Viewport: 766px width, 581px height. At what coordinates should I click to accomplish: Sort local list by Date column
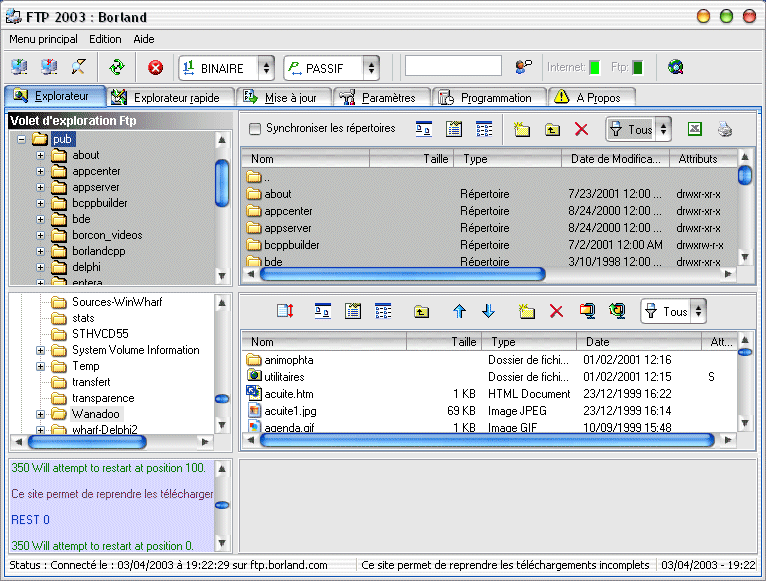[639, 342]
